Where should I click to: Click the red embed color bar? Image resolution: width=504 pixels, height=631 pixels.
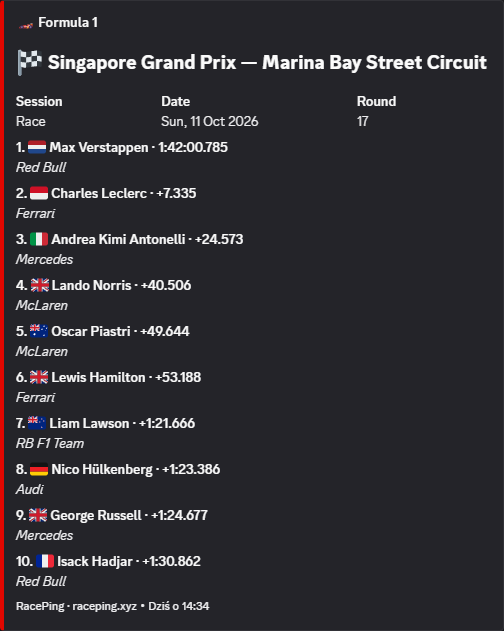pyautogui.click(x=2, y=316)
